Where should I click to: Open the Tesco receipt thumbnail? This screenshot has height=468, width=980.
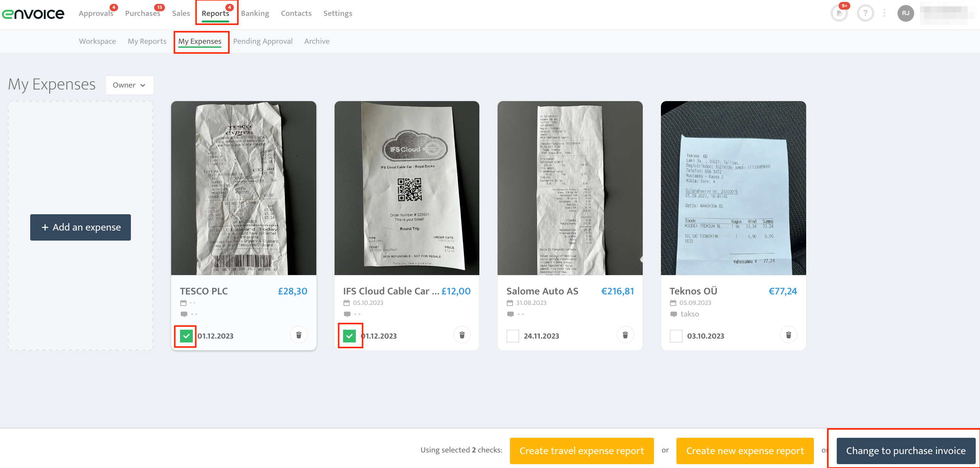click(243, 188)
